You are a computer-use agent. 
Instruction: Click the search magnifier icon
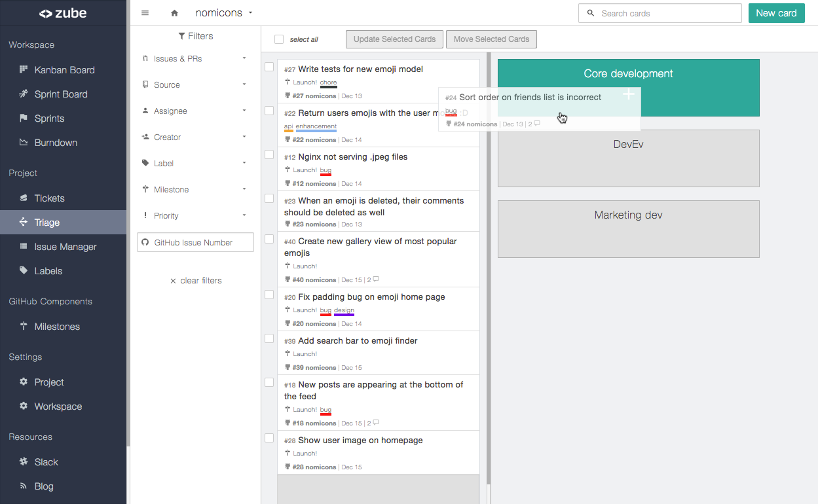click(590, 13)
